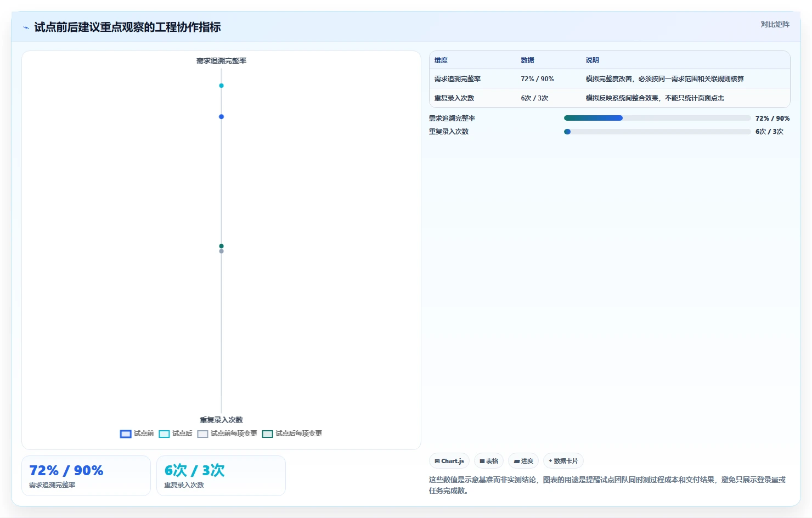
Task: Click the 6次 / 3次 value beside progress bar
Action: click(769, 132)
